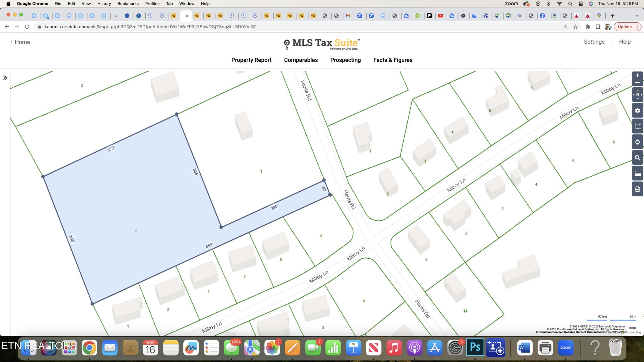Open the Property Report tab
Viewport: 644px width, 362px height.
click(251, 60)
